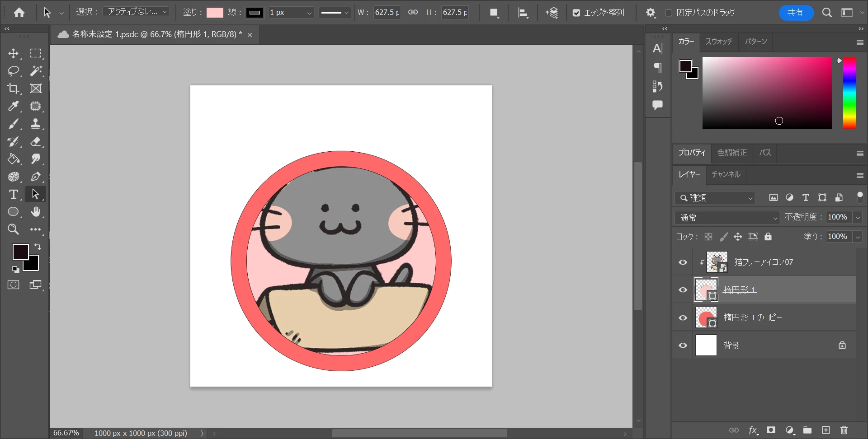Delete layer using trash icon
Screen dimensions: 868x439
[x=844, y=430]
